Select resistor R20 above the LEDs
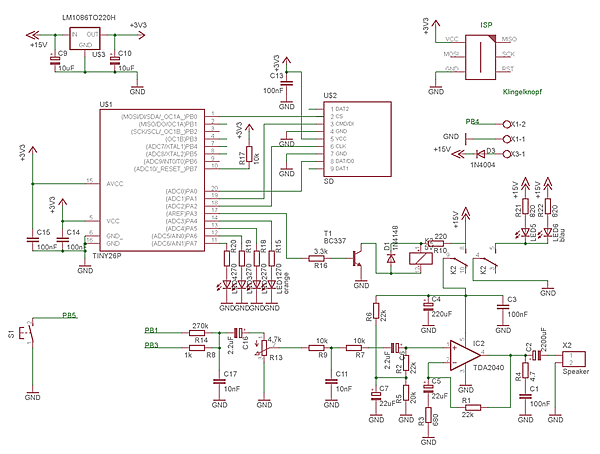The width and height of the screenshot is (600, 454). click(x=227, y=258)
